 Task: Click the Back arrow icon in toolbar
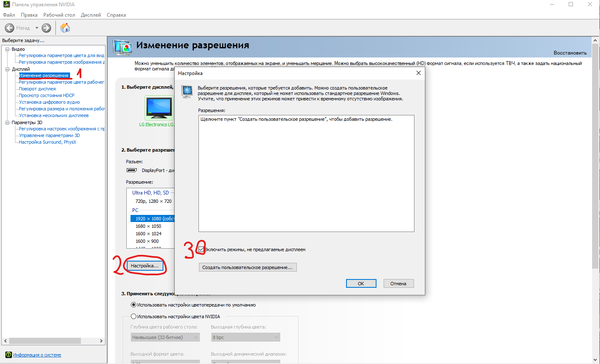[x=10, y=28]
